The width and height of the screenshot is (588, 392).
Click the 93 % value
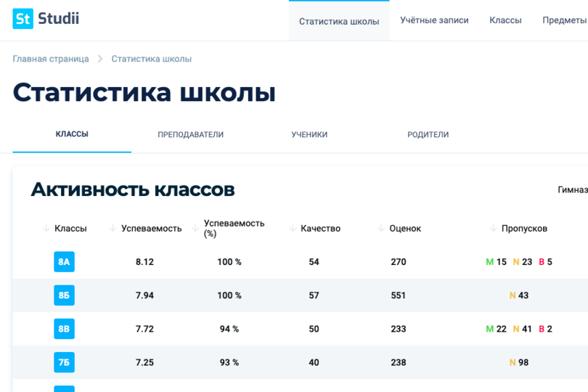(229, 362)
